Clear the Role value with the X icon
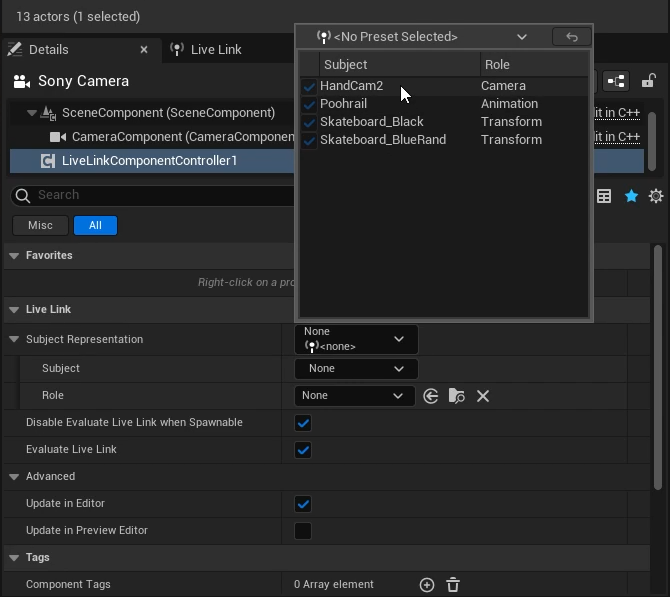Image resolution: width=670 pixels, height=597 pixels. click(483, 396)
